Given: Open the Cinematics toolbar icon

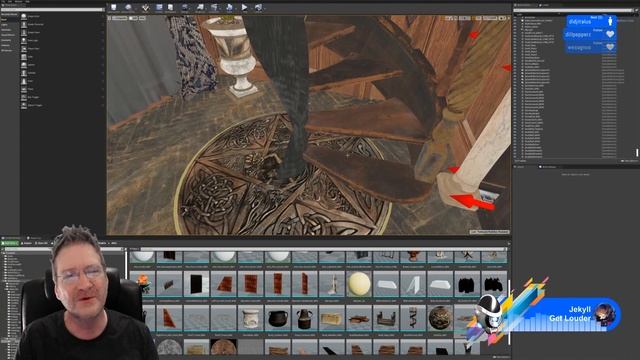Looking at the screenshot, I should pyautogui.click(x=215, y=7).
